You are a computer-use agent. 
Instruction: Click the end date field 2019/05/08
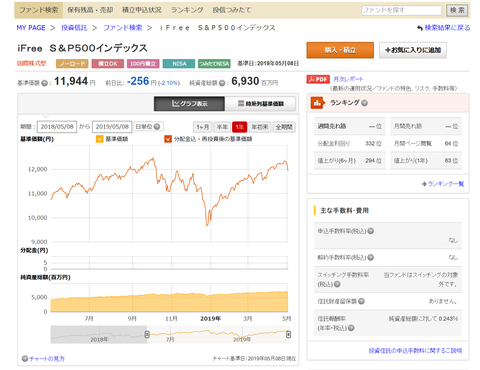(112, 127)
